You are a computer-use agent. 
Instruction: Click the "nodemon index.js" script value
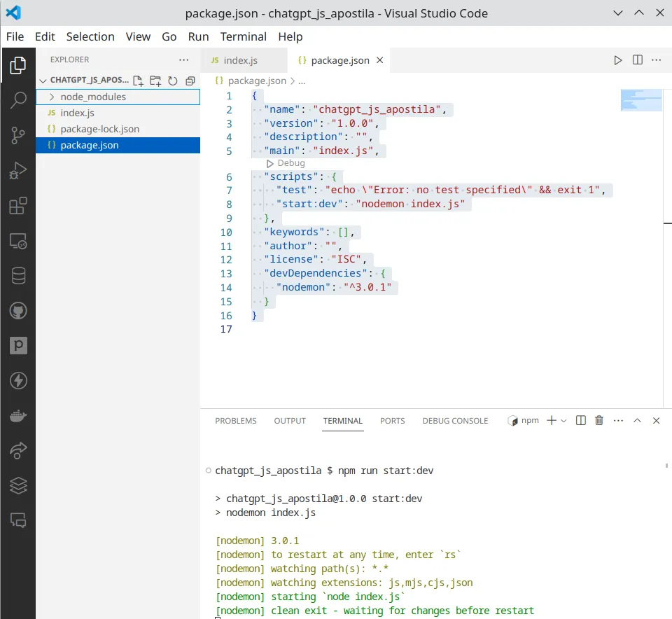(410, 204)
